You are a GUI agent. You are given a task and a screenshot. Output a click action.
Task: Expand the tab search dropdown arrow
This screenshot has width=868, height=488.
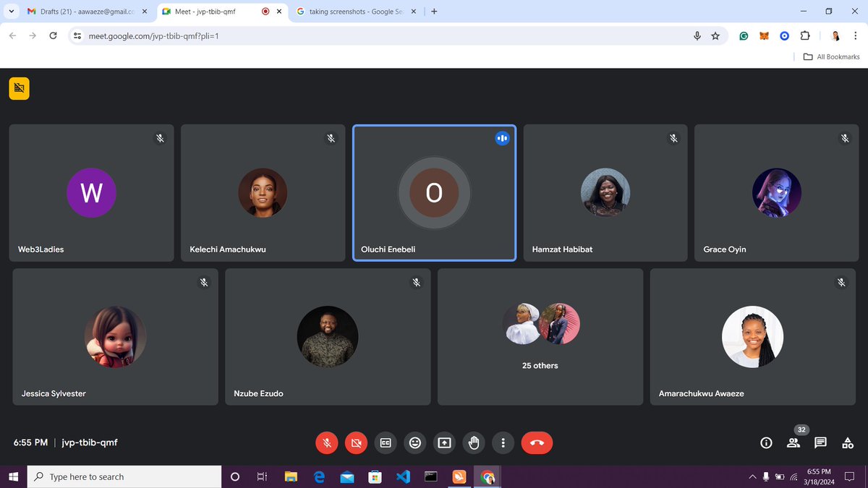[11, 12]
